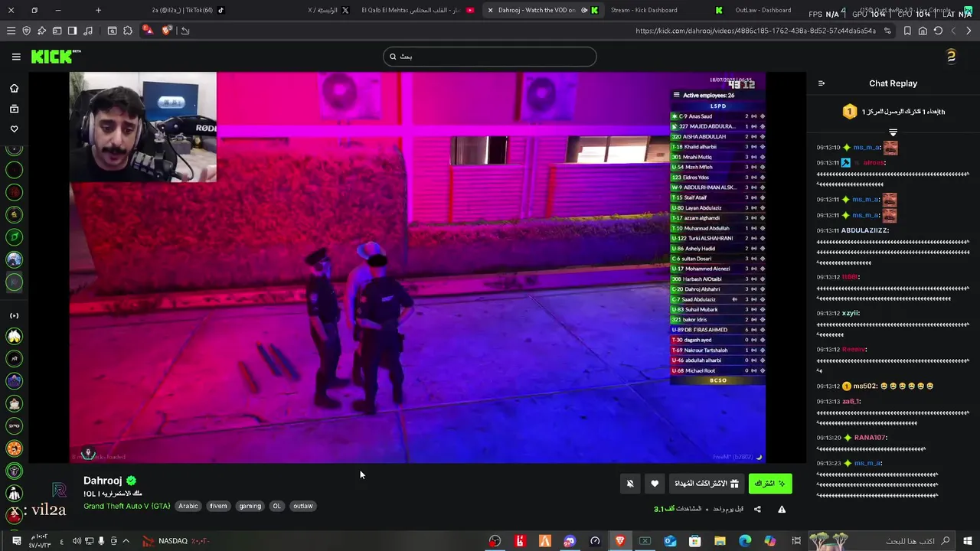
Task: Open the Windows Start button
Action: 967,541
